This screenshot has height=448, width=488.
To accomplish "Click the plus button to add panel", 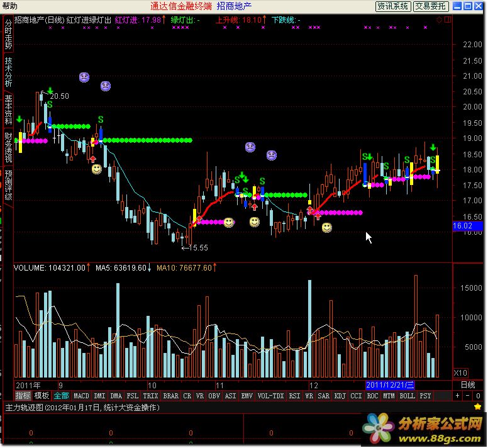I will (457, 395).
